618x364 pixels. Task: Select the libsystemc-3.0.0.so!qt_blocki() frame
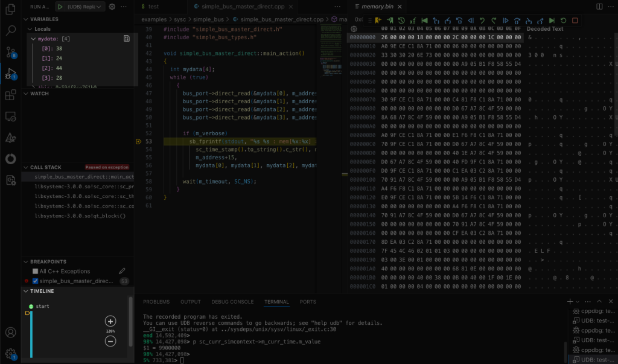(80, 216)
